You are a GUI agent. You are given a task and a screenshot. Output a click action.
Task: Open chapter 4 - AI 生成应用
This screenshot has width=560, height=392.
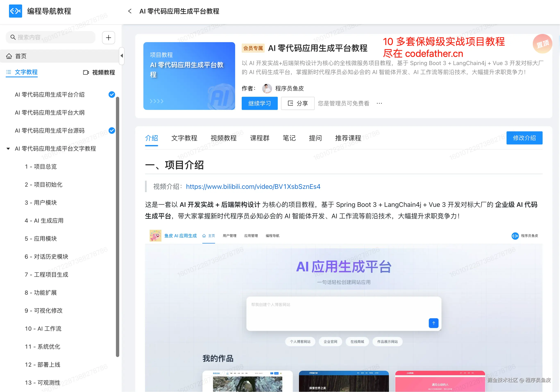(44, 221)
